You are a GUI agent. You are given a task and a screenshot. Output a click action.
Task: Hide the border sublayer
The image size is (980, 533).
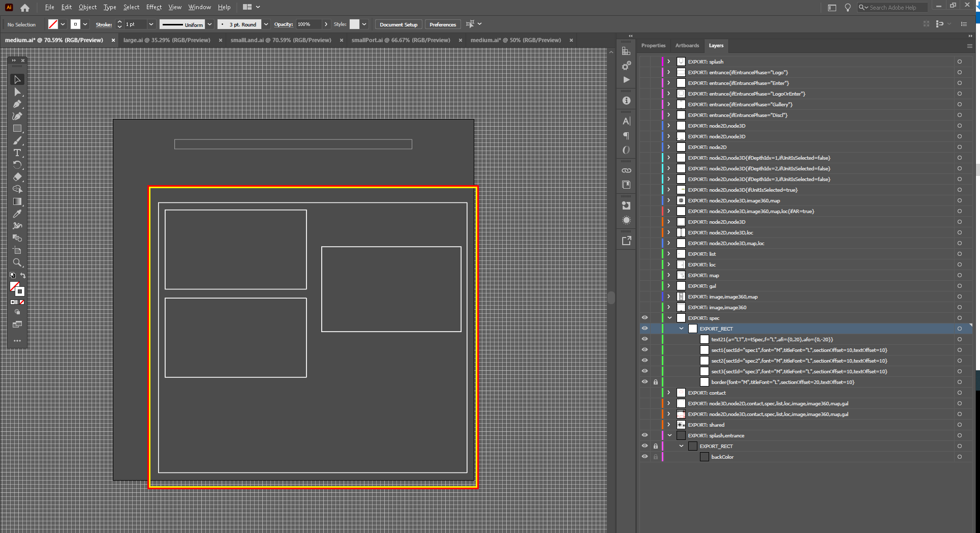click(x=645, y=382)
